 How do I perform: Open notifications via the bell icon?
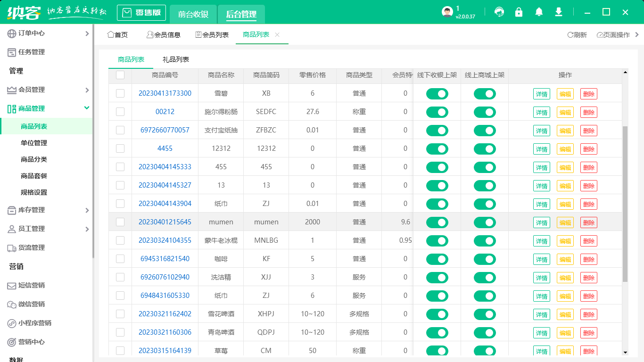coord(538,12)
